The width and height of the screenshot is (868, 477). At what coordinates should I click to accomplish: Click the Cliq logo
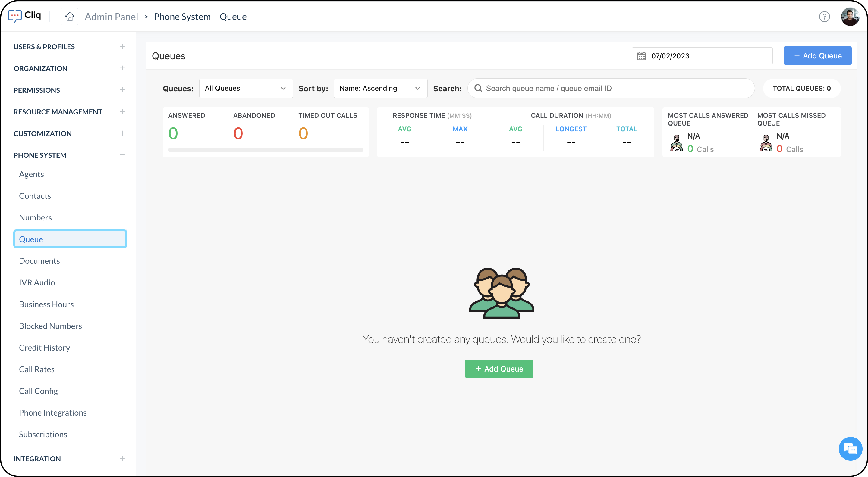(25, 15)
